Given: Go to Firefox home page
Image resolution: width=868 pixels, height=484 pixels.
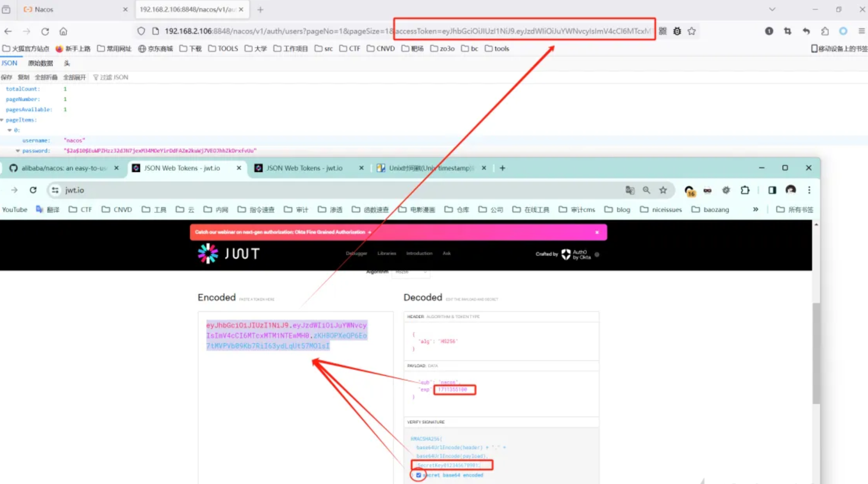Looking at the screenshot, I should (x=63, y=31).
